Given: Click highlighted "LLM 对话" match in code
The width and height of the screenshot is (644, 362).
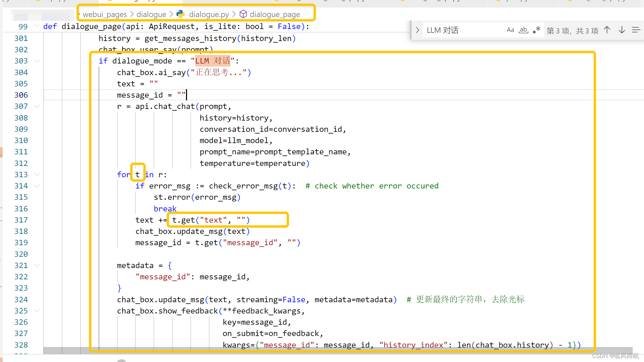Looking at the screenshot, I should [x=213, y=61].
